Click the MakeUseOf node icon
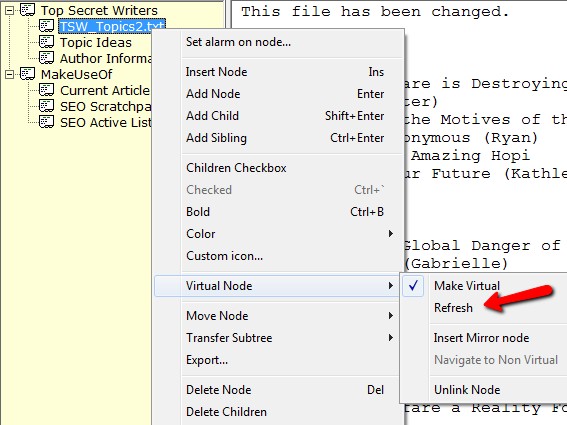Image resolution: width=567 pixels, height=425 pixels. pyautogui.click(x=27, y=74)
